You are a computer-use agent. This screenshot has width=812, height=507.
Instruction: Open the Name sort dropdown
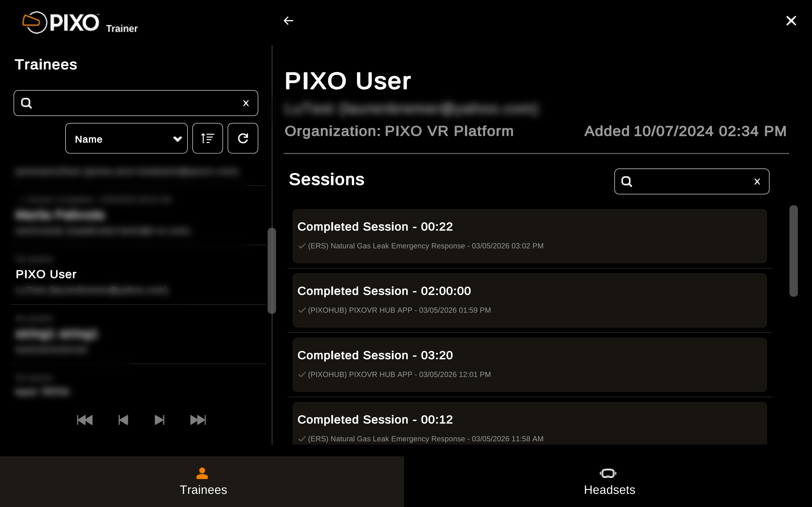126,138
